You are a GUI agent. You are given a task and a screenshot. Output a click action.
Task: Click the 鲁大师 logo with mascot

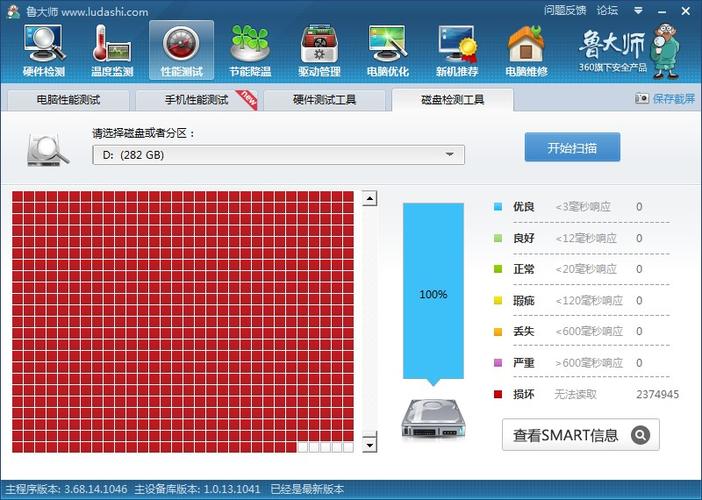coord(629,51)
